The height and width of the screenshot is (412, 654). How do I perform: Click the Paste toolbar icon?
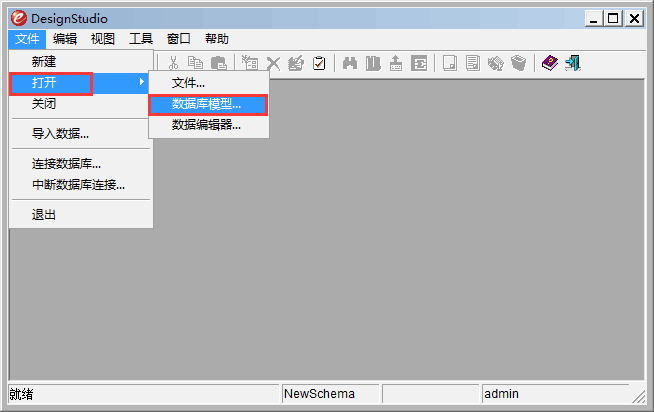(219, 63)
